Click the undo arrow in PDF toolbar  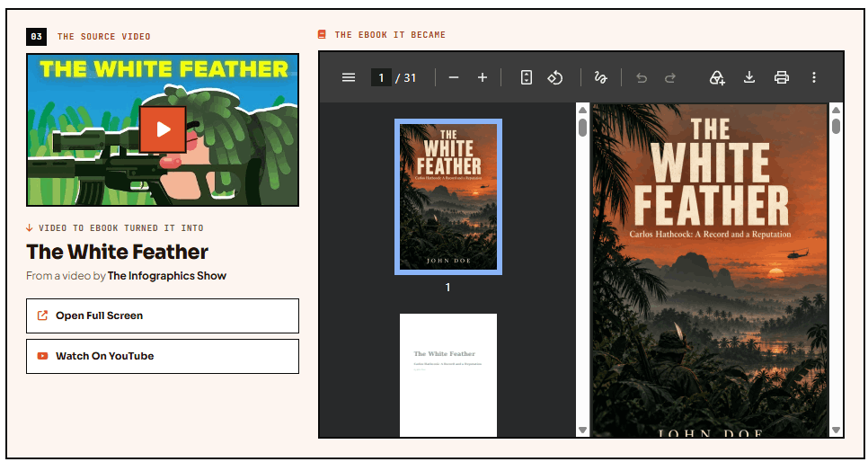pyautogui.click(x=642, y=77)
